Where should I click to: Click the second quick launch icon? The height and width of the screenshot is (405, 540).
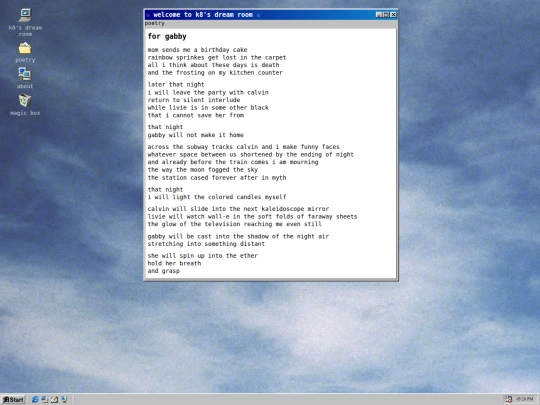click(45, 399)
